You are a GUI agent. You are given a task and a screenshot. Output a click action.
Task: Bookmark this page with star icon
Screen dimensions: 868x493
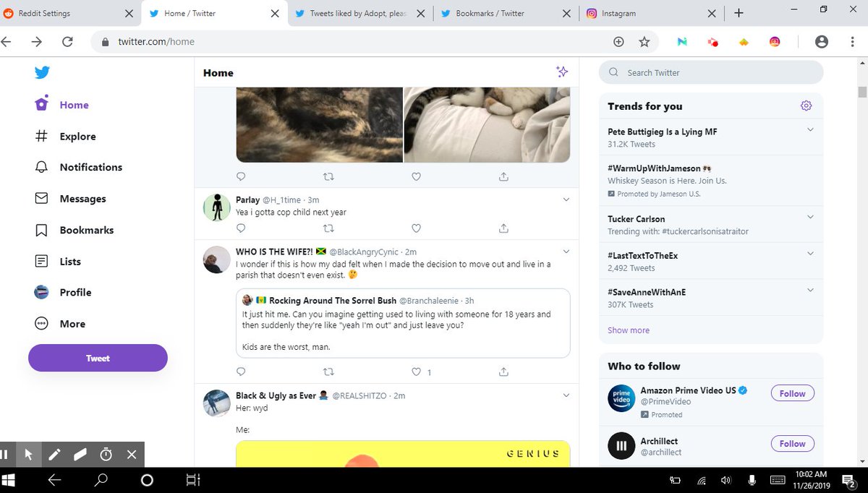click(x=644, y=42)
